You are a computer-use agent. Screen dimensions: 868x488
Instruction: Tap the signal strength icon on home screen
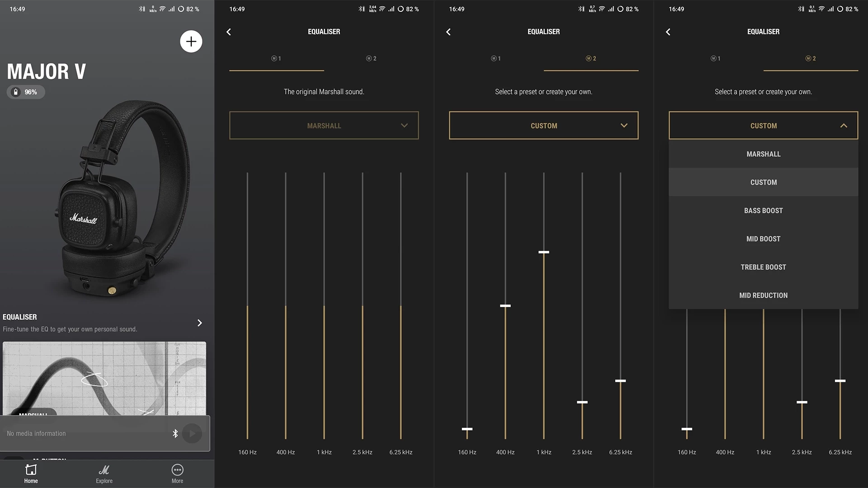171,9
